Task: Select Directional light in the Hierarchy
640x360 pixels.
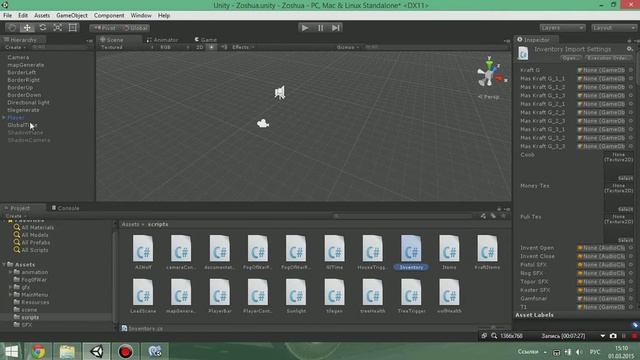Action: pyautogui.click(x=28, y=102)
